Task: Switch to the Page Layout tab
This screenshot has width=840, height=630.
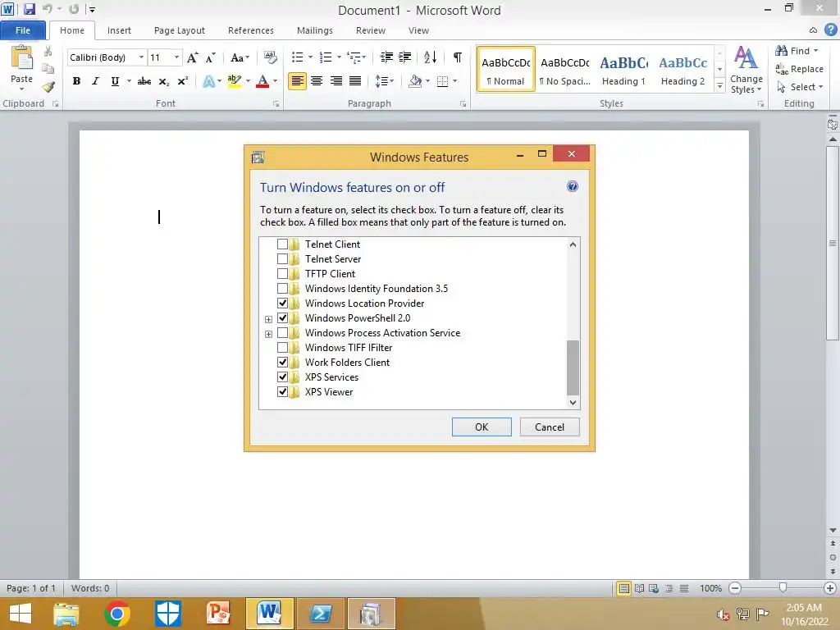Action: [180, 30]
